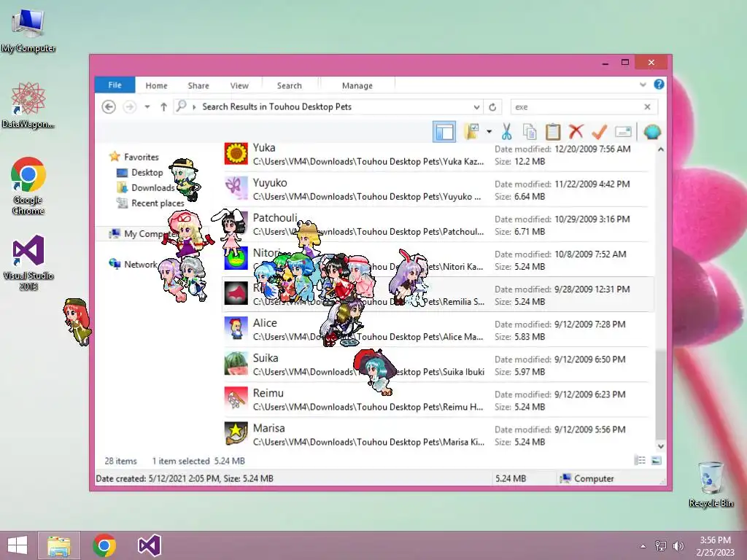Toggle the navigation pane toolbar button
Image resolution: width=747 pixels, height=560 pixels.
(x=444, y=132)
